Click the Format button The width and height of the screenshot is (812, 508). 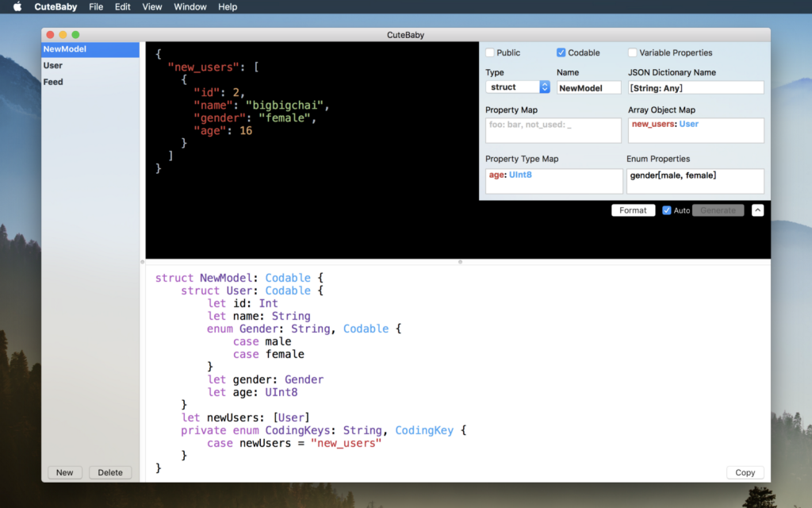pyautogui.click(x=633, y=210)
